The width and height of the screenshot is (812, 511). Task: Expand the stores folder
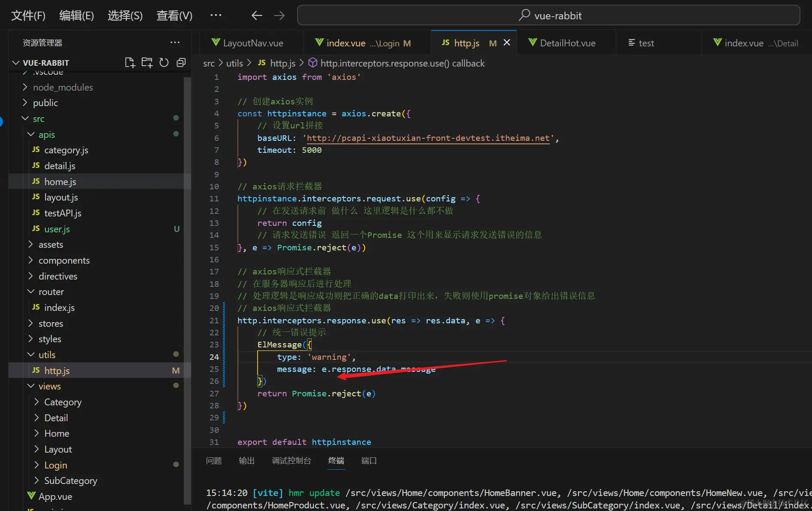[51, 323]
